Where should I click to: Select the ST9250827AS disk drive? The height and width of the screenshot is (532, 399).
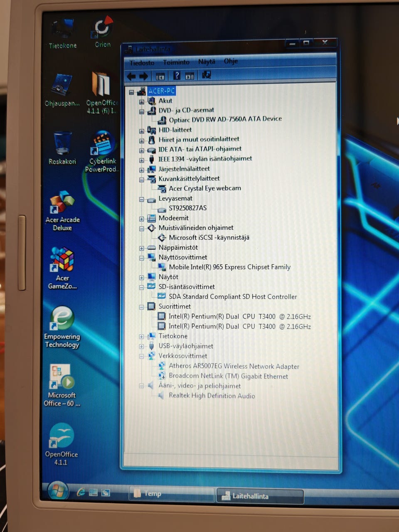187,208
